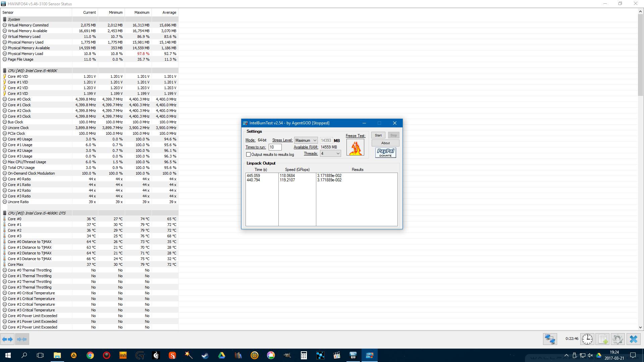The height and width of the screenshot is (362, 644).
Task: Click the HWiNFO vertical scrollbar down arrow
Action: [x=640, y=327]
